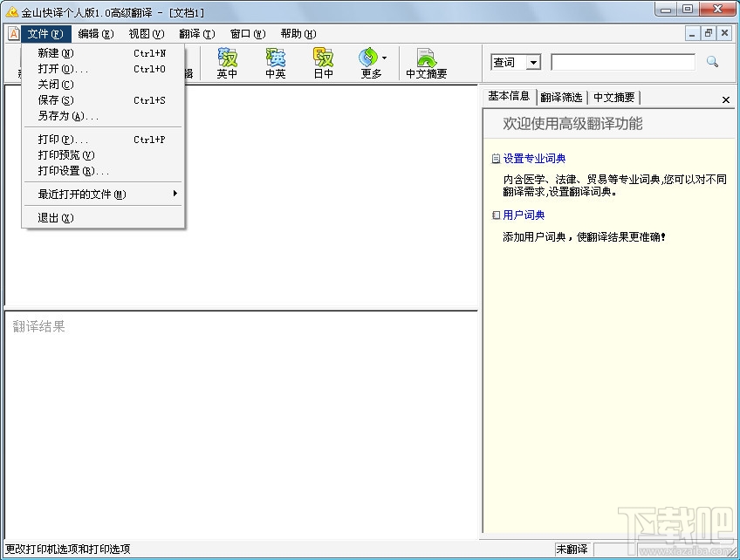Minimize the inner document window
740x560 pixels.
point(692,33)
